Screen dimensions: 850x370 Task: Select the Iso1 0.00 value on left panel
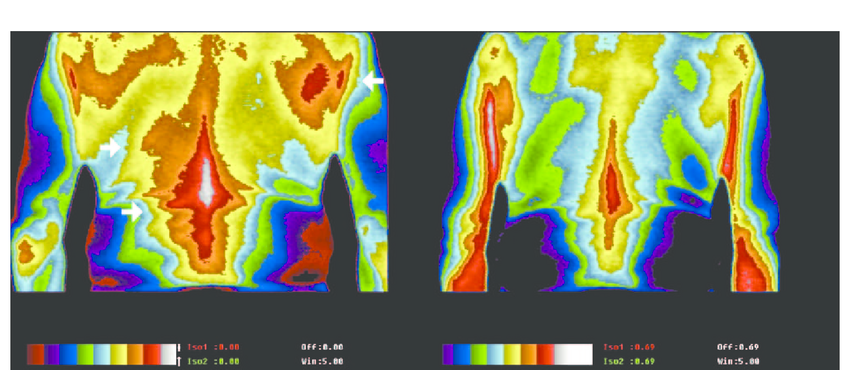214,347
